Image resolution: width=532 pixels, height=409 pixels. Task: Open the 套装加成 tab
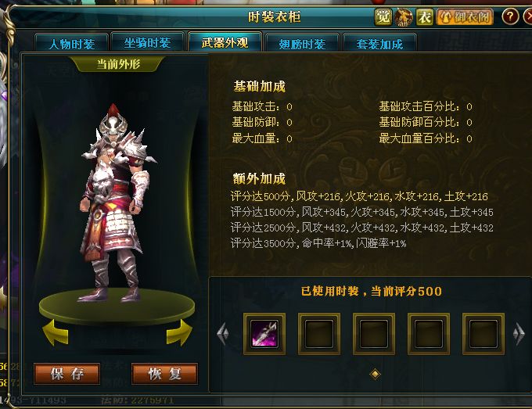[x=379, y=43]
